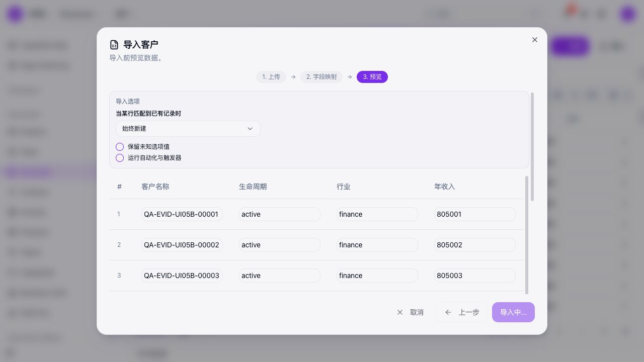This screenshot has width=644, height=362.
Task: Edit industry field in row 2
Action: (x=377, y=245)
